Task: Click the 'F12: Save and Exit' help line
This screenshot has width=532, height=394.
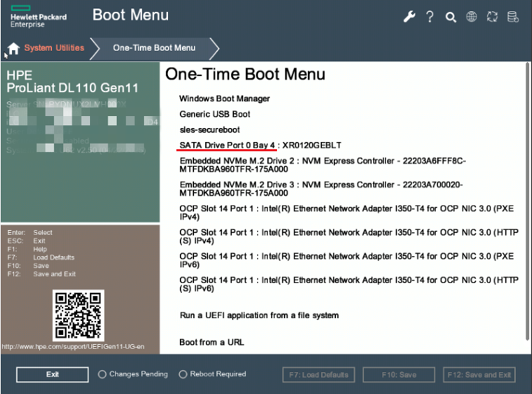Action: pyautogui.click(x=41, y=274)
